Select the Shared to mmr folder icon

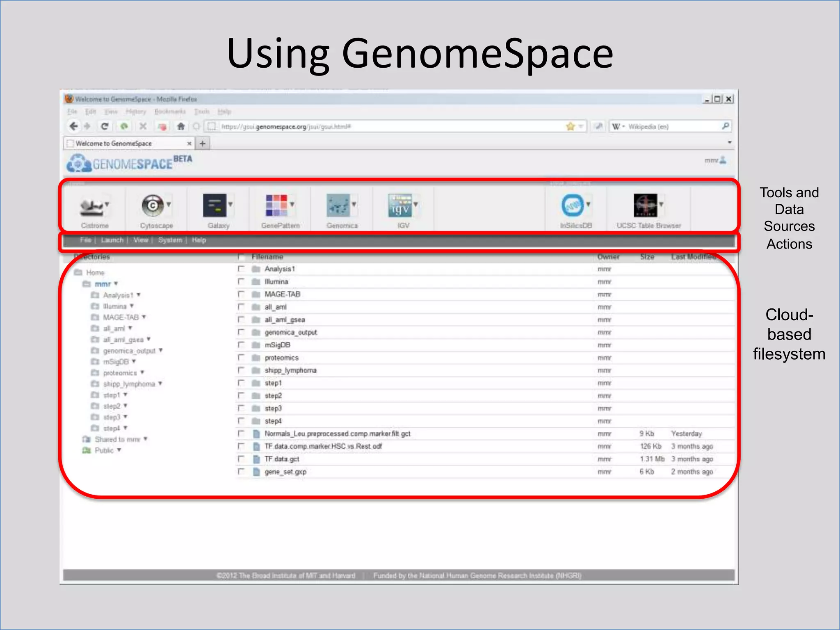click(86, 439)
